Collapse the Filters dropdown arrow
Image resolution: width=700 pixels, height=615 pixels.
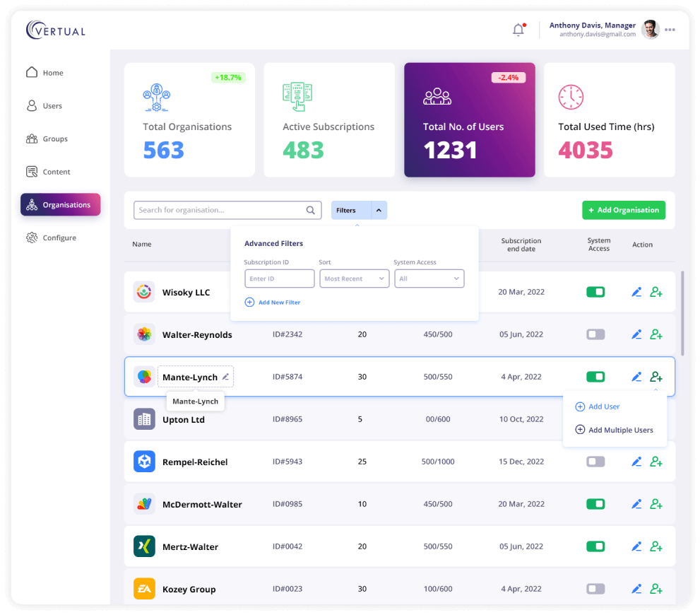[x=379, y=210]
